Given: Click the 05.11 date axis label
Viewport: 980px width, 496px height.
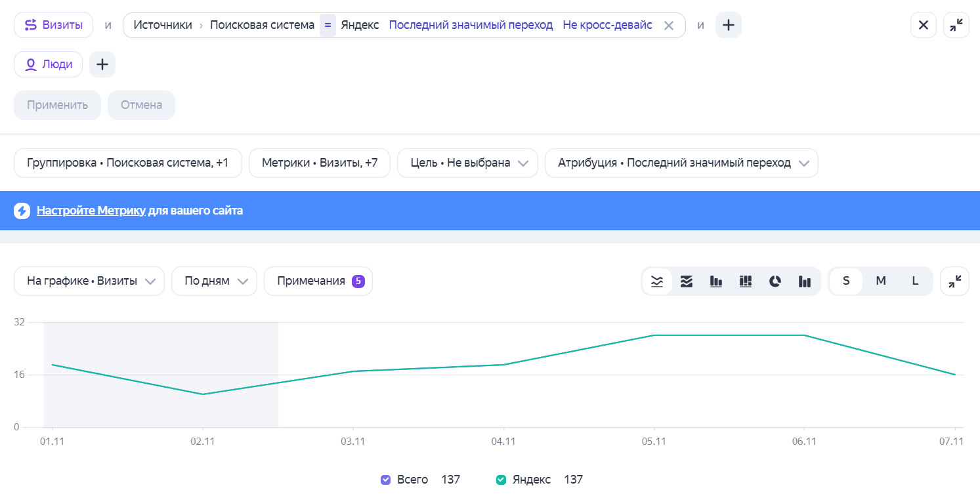Looking at the screenshot, I should 654,442.
